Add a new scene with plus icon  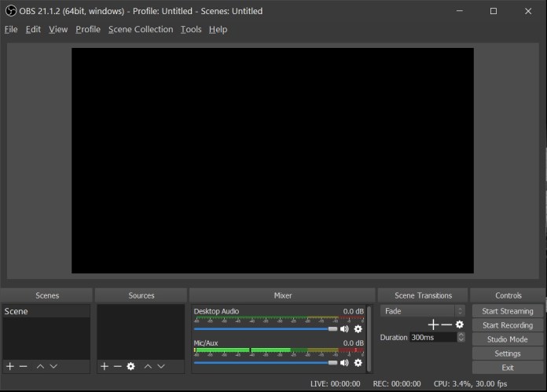click(x=10, y=366)
